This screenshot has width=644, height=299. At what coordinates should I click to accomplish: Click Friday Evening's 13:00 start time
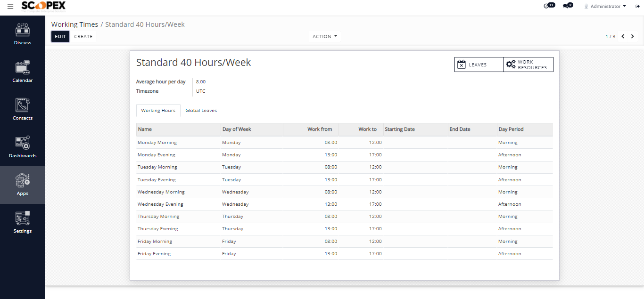pyautogui.click(x=331, y=254)
